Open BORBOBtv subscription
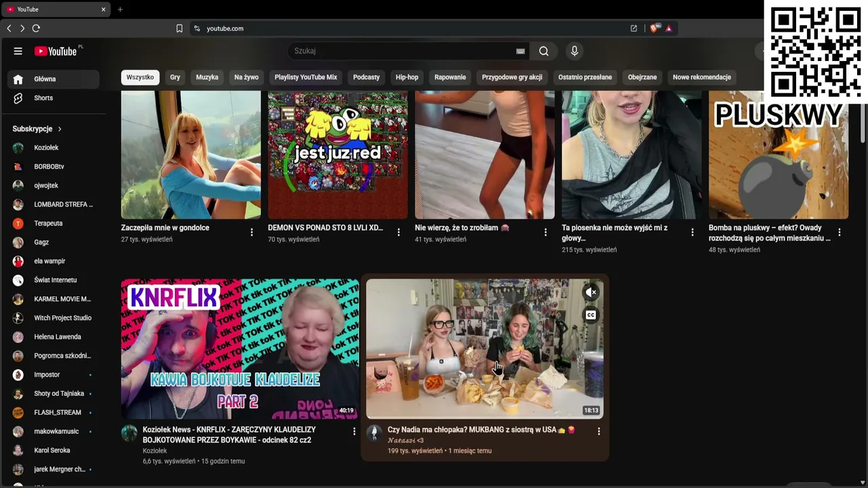868x488 pixels. point(53,167)
